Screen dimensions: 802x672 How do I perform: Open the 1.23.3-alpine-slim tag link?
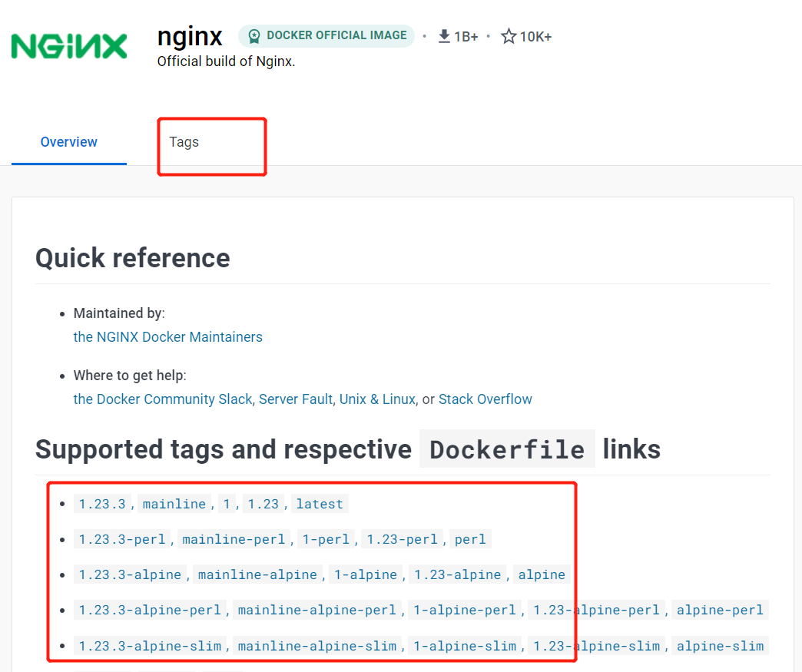150,647
